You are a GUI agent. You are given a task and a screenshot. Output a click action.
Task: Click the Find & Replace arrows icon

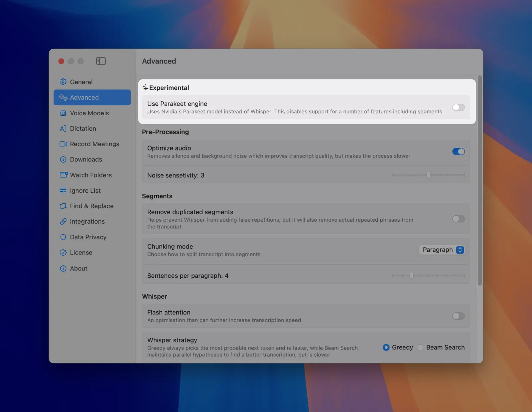(63, 206)
